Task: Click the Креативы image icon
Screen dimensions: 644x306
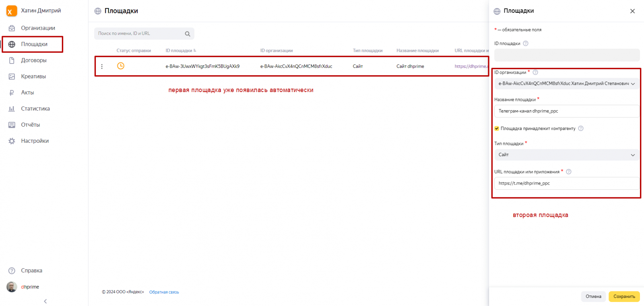Action: (x=12, y=76)
